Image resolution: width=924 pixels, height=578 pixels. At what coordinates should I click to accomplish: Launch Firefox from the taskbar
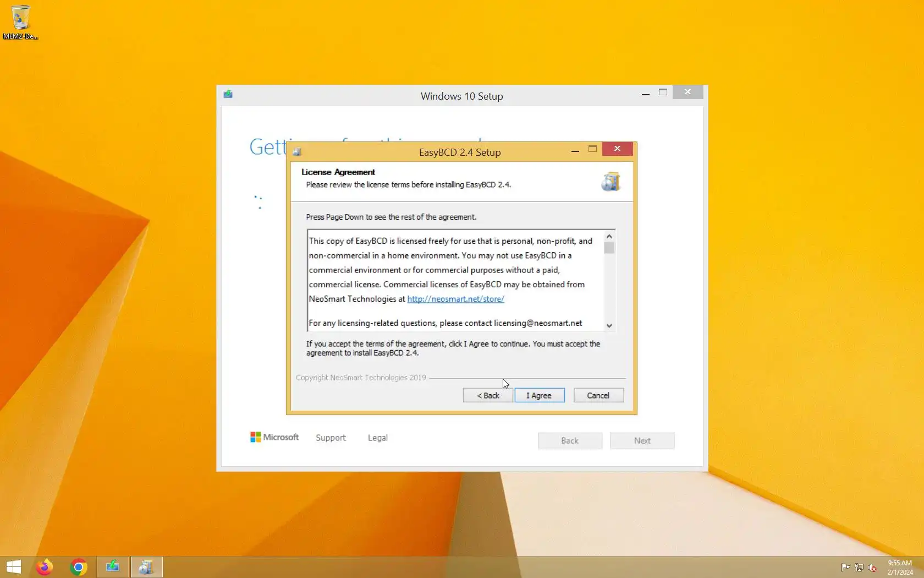point(45,567)
